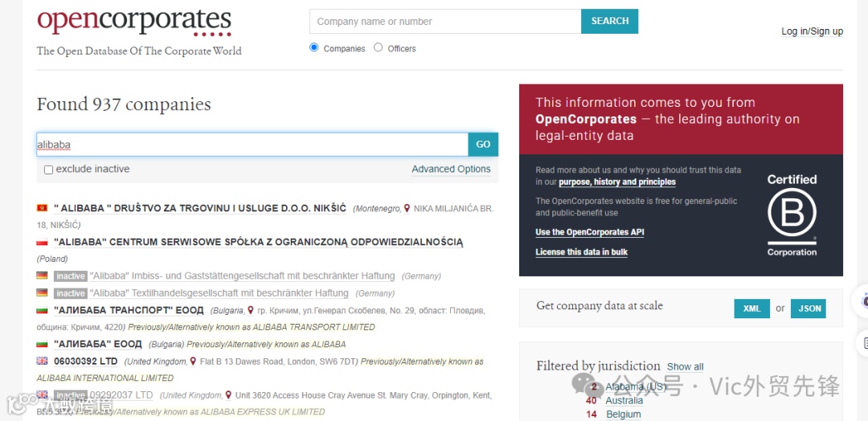The image size is (868, 421).
Task: Click the Certified B Corporation badge
Action: click(792, 215)
